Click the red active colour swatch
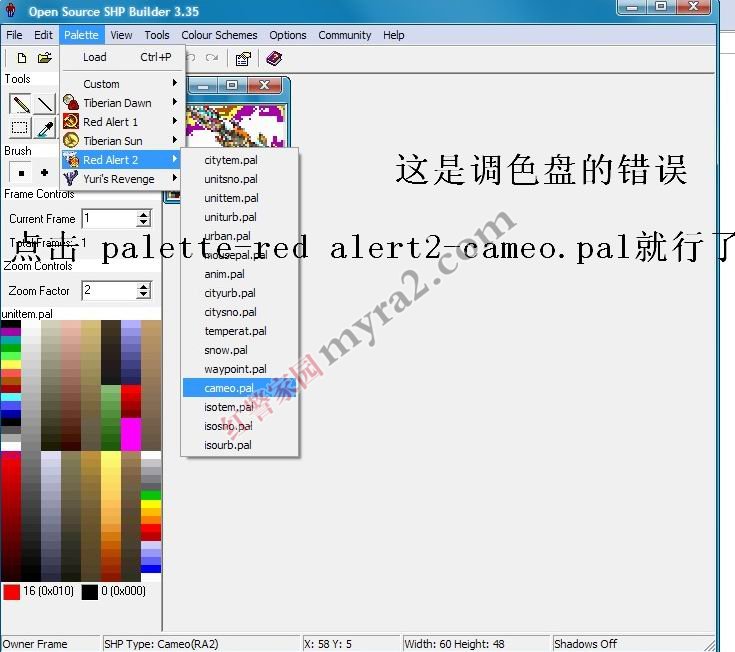Screen dimensions: 735x652 pos(11,592)
